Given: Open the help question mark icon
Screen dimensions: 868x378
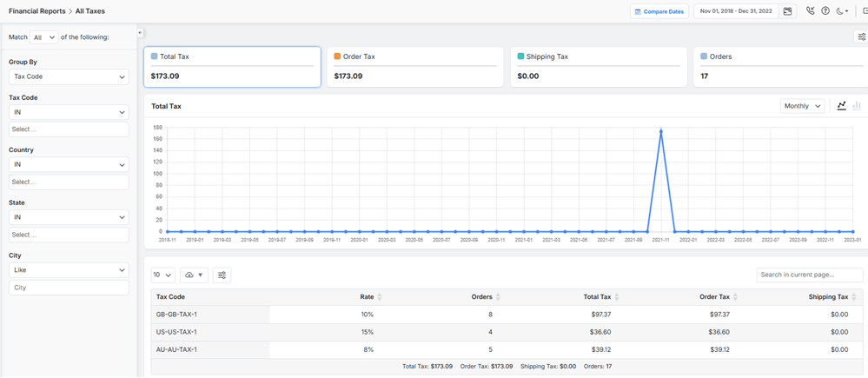Looking at the screenshot, I should click(x=825, y=11).
